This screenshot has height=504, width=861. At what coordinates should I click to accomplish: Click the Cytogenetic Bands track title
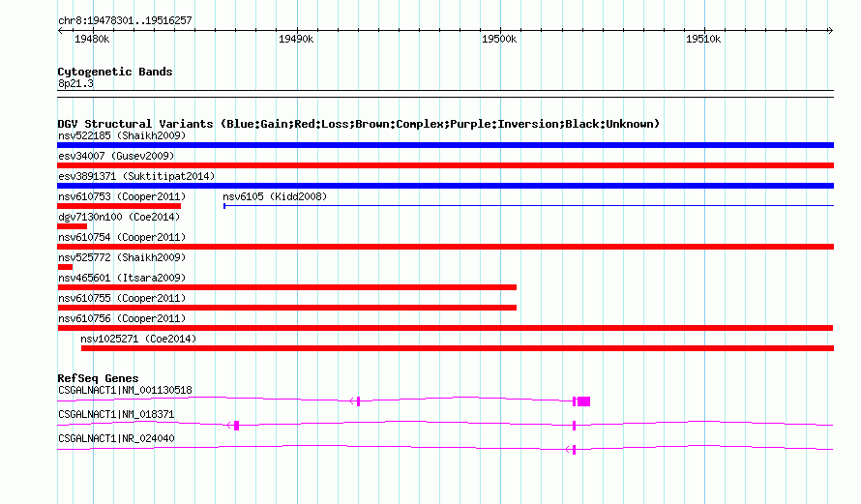click(x=115, y=72)
